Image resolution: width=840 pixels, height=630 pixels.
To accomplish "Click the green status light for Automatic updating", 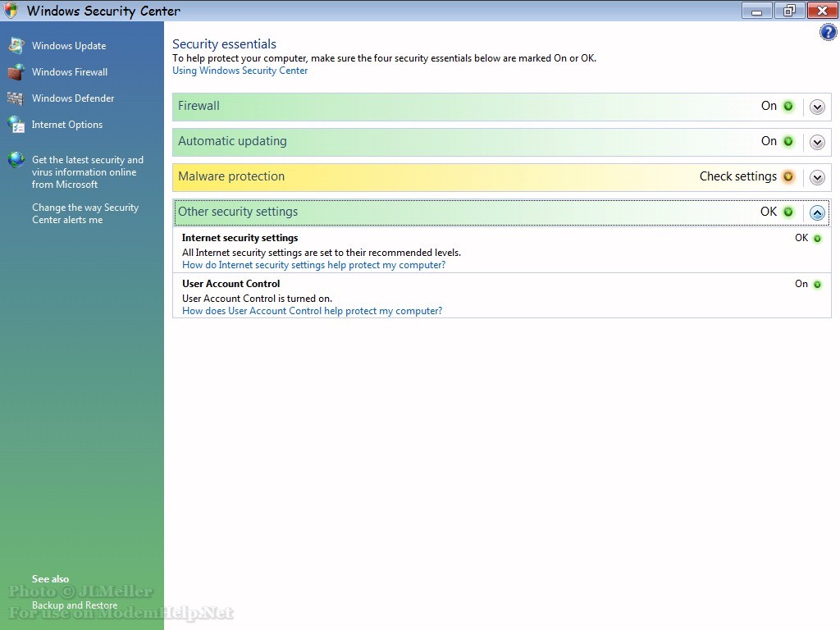I will (788, 141).
